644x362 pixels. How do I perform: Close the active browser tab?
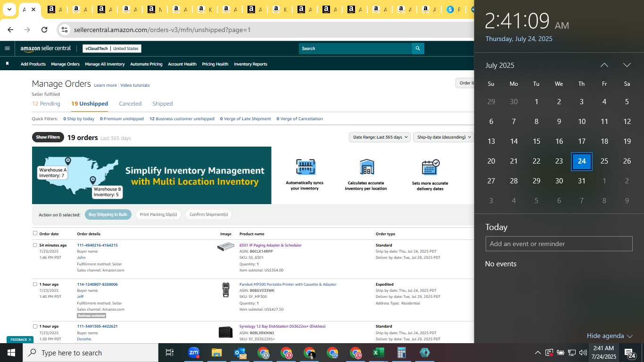pos(34,9)
